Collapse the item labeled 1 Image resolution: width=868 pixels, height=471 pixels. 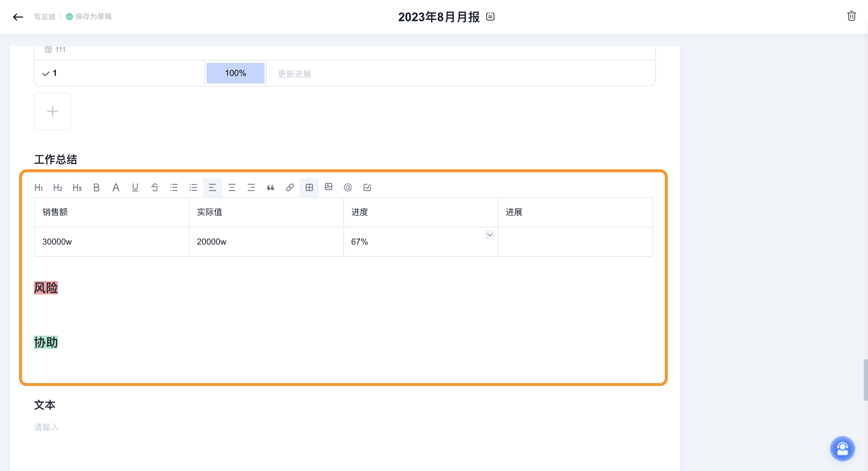click(x=46, y=73)
